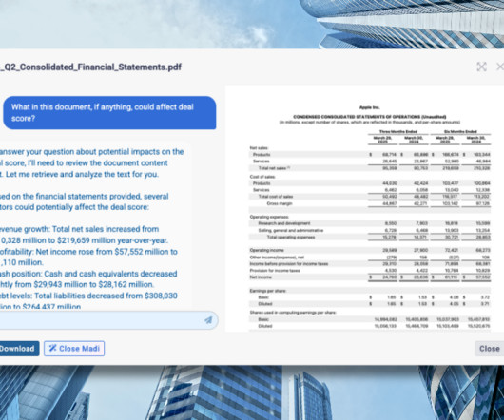Click the Research and development row
The width and height of the screenshot is (504, 420).
click(x=370, y=223)
